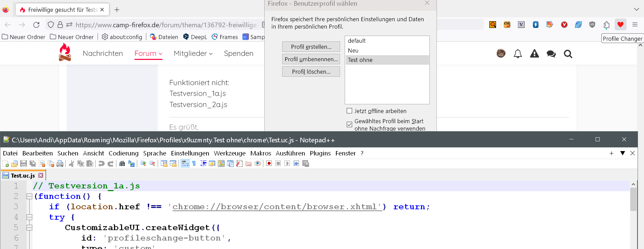Toggle the indent guide toolbar icon
The image size is (644, 249).
click(x=203, y=164)
